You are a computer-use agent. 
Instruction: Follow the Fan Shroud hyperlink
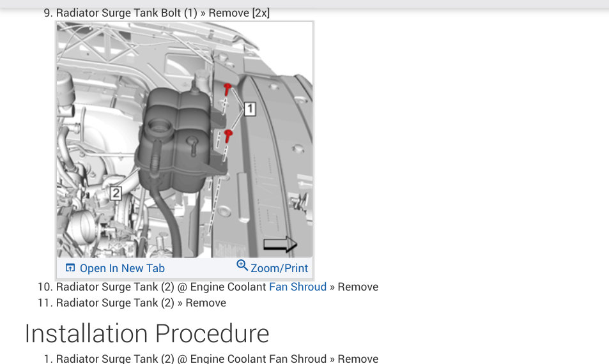click(x=298, y=287)
